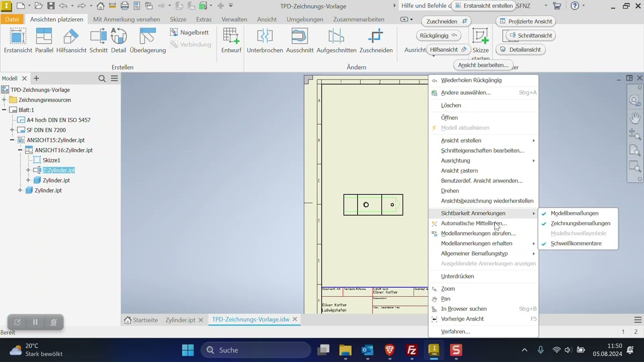The width and height of the screenshot is (644, 362).
Task: Select Skizze1 in the model browser
Action: click(51, 160)
